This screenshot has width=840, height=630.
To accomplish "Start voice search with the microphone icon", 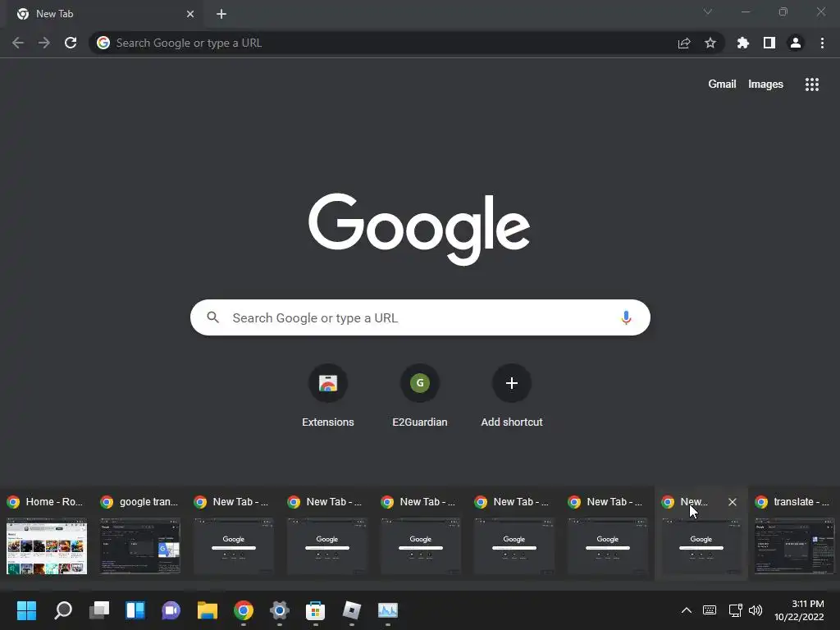I will [626, 317].
